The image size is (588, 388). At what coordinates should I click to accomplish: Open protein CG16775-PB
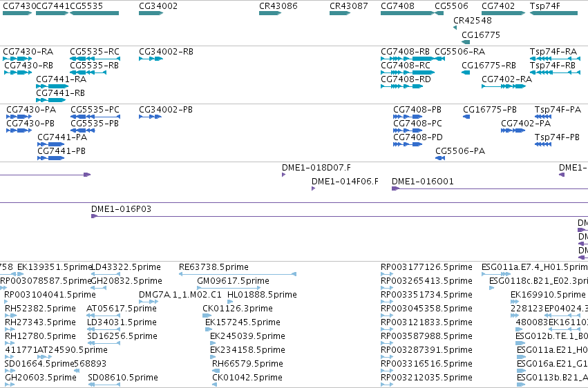[x=490, y=110]
